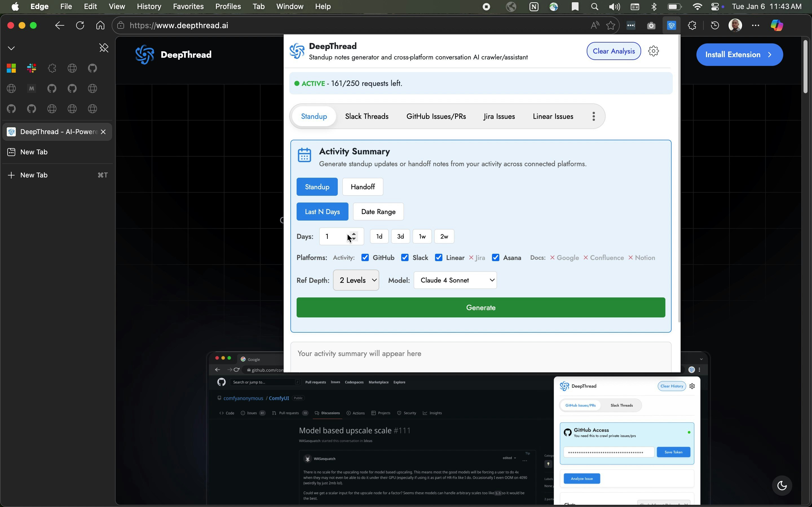Open the History menu in the menu bar
The image size is (812, 507).
tap(149, 6)
